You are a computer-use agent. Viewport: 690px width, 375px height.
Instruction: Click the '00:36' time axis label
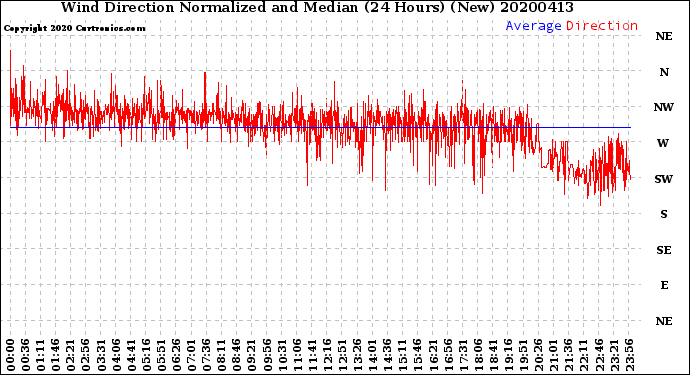[x=26, y=356]
